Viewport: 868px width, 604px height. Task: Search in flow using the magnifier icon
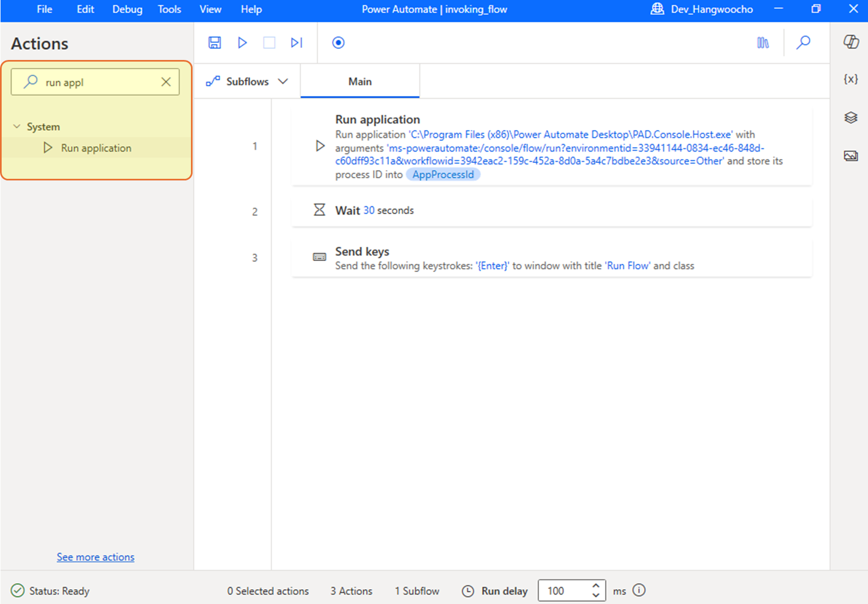point(803,43)
